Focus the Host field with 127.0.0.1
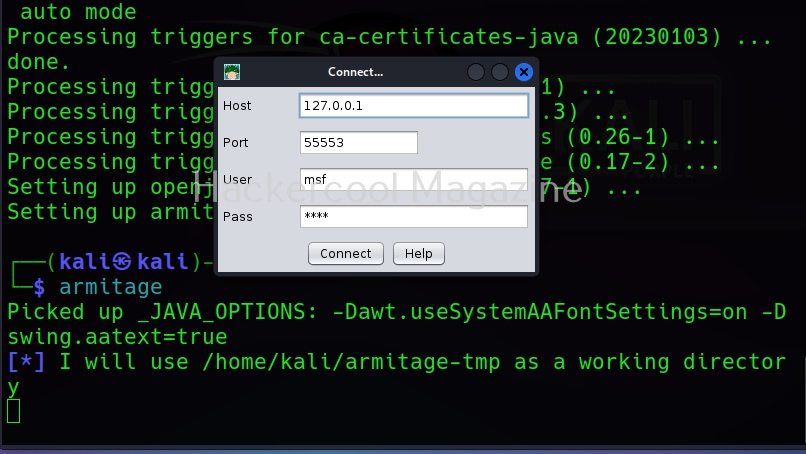The image size is (806, 454). pos(413,105)
